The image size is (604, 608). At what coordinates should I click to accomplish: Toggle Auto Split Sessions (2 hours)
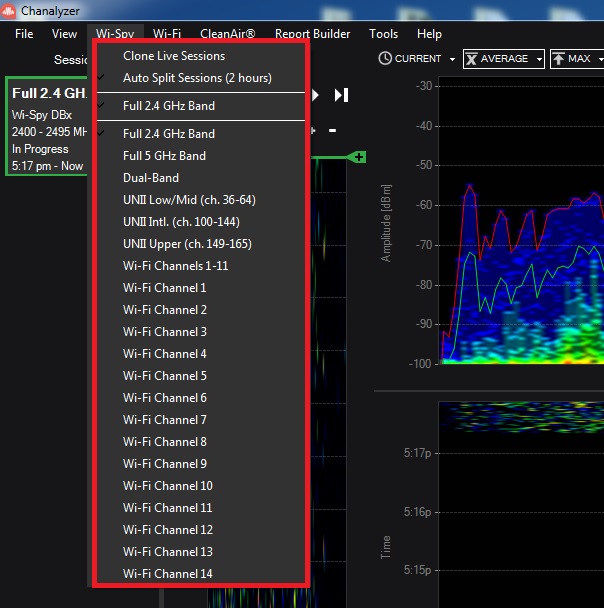(197, 78)
